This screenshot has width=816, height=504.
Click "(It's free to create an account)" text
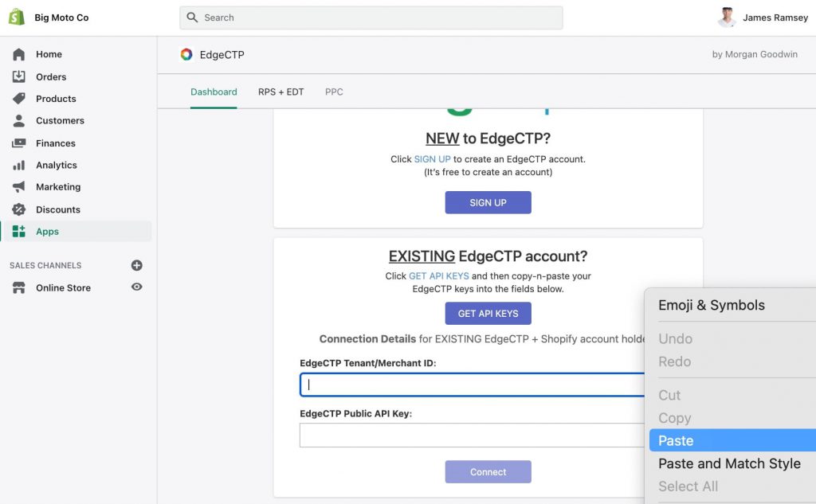488,172
